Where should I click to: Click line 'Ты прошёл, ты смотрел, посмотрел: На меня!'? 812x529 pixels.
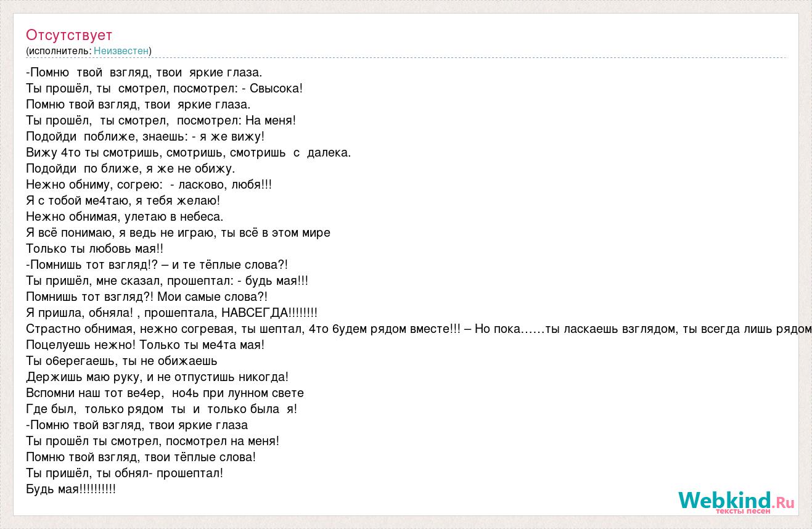pos(161,120)
